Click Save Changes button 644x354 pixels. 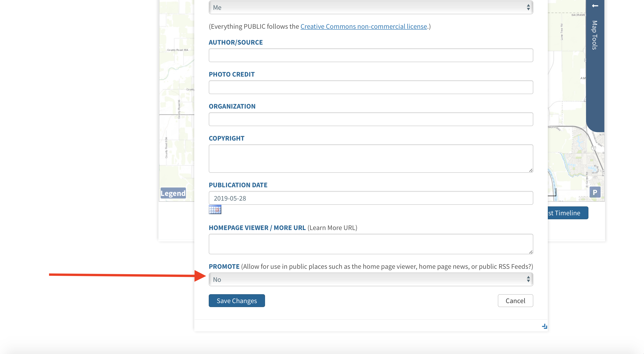237,301
